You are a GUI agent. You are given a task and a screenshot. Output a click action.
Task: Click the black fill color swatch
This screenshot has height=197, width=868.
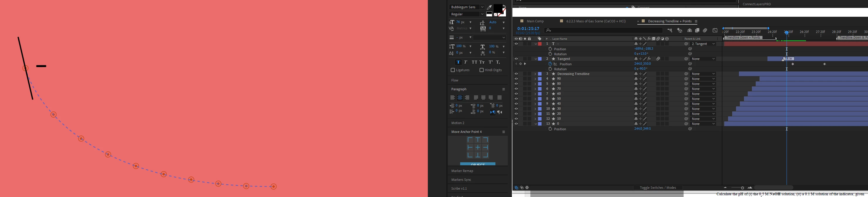pyautogui.click(x=498, y=9)
